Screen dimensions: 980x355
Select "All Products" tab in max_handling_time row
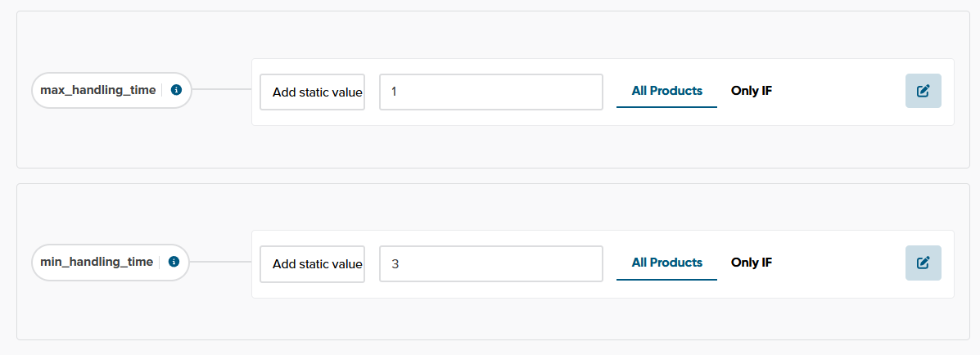[x=666, y=91]
